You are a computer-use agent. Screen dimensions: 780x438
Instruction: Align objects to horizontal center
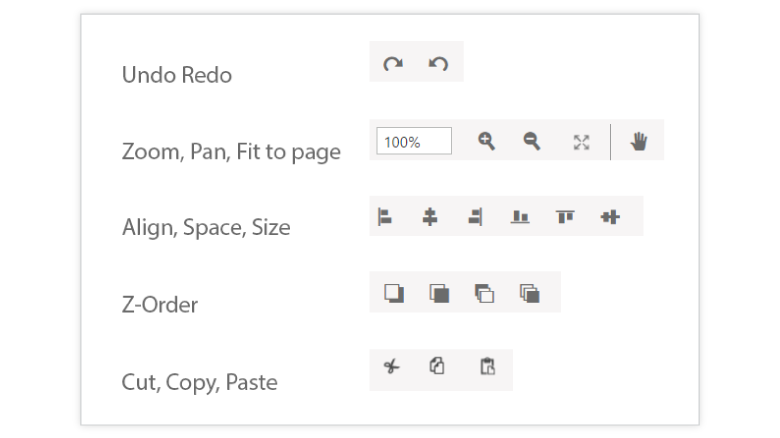(x=430, y=216)
